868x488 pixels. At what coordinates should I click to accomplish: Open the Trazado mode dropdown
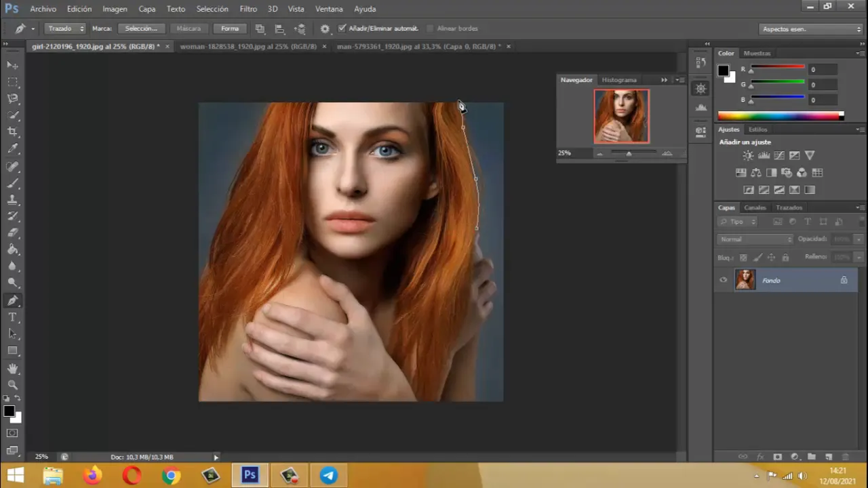coord(65,28)
